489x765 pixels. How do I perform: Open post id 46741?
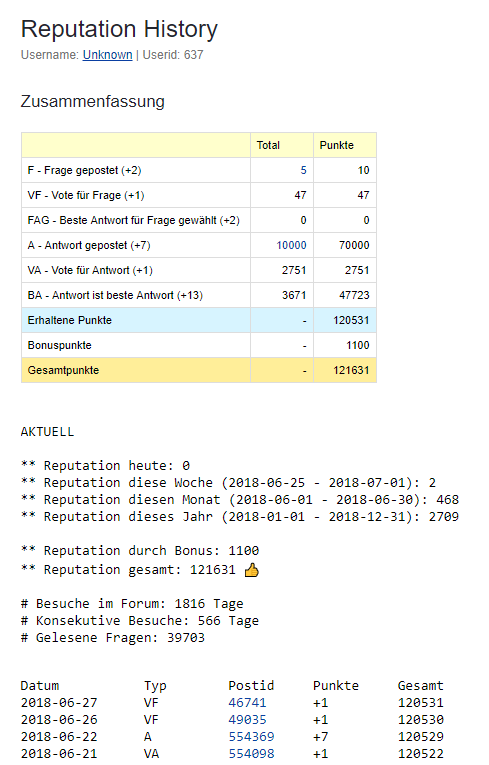click(247, 703)
